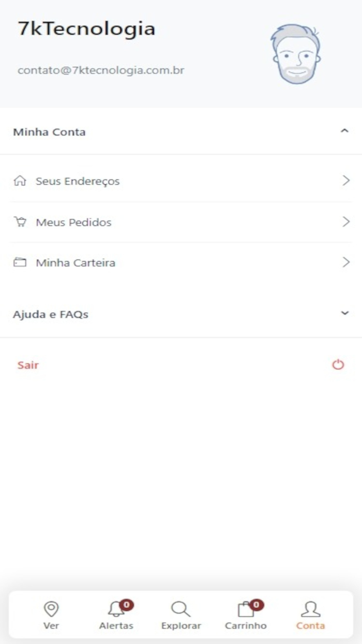362x644 pixels.
Task: Click the red power logout icon
Action: (338, 365)
